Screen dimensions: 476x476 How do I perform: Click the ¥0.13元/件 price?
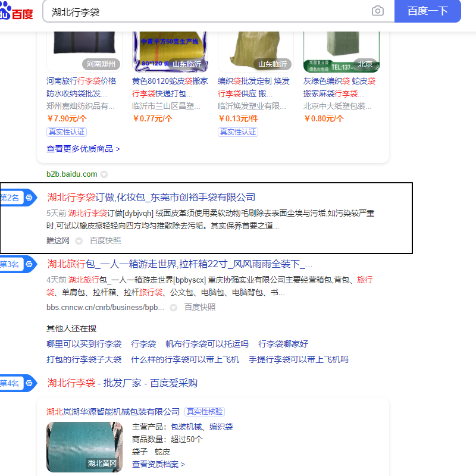click(238, 118)
